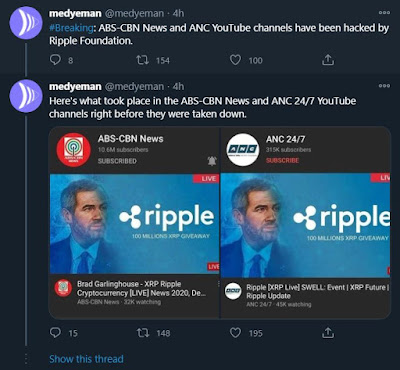The image size is (400, 370).
Task: Open more options on the second tweet
Action: tap(384, 86)
